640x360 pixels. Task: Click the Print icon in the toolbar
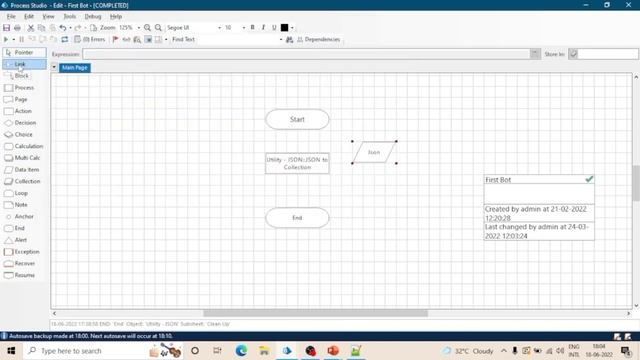coord(17,28)
